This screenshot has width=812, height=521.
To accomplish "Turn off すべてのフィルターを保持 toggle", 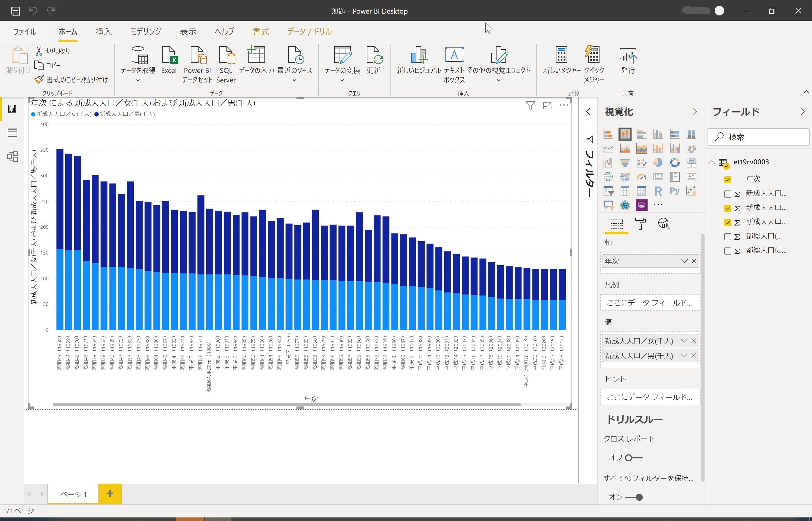I will tap(634, 497).
